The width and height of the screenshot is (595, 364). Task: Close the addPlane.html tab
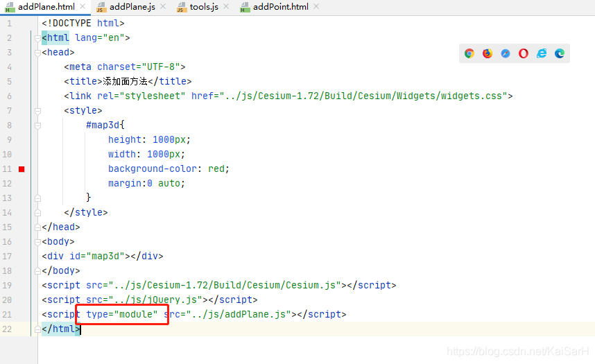pos(83,6)
